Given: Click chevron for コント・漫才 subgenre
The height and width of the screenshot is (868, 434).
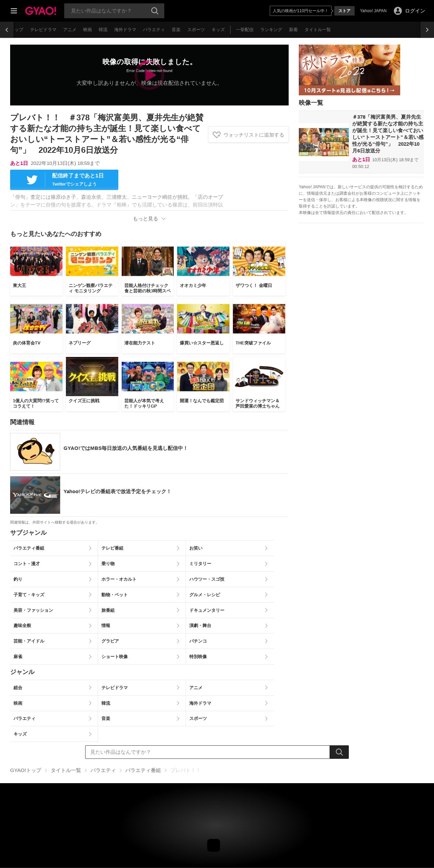Looking at the screenshot, I should pyautogui.click(x=90, y=564).
